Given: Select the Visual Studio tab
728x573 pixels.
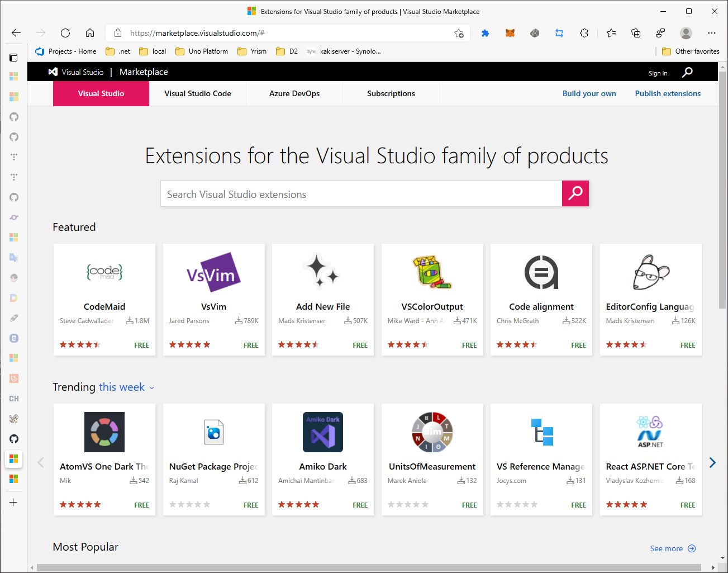Looking at the screenshot, I should point(101,93).
